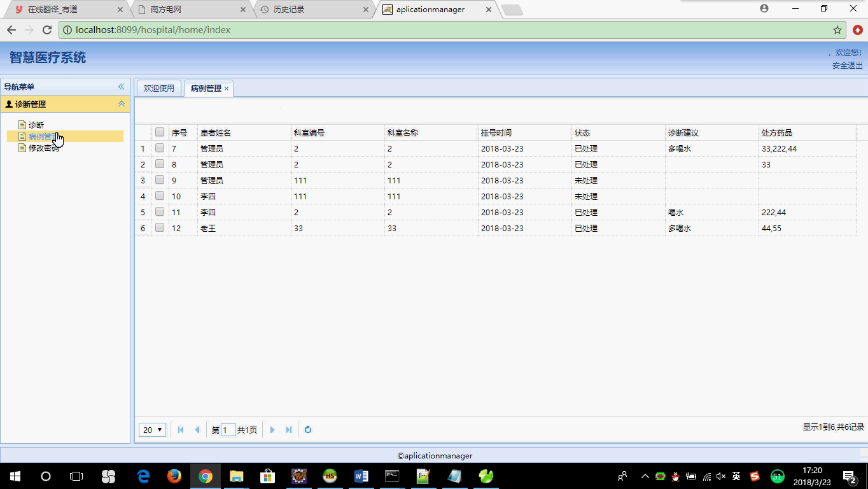This screenshot has height=489, width=868.
Task: Refresh the case table
Action: tap(308, 430)
